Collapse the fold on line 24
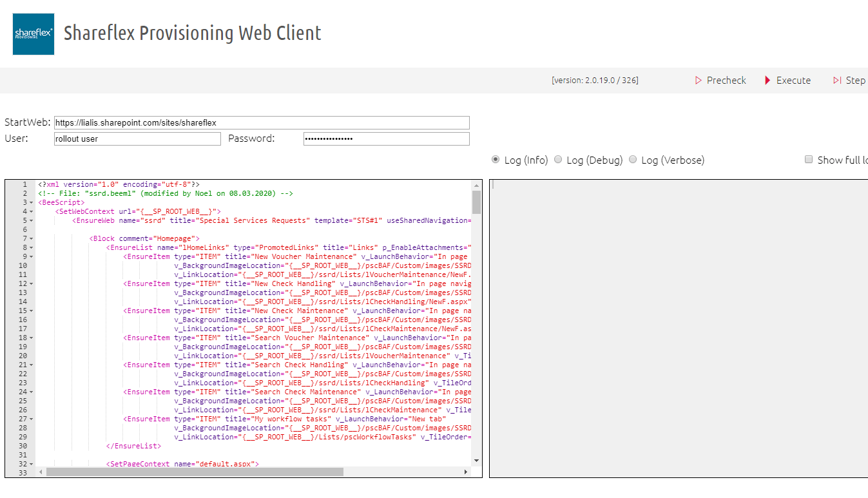 (32, 392)
